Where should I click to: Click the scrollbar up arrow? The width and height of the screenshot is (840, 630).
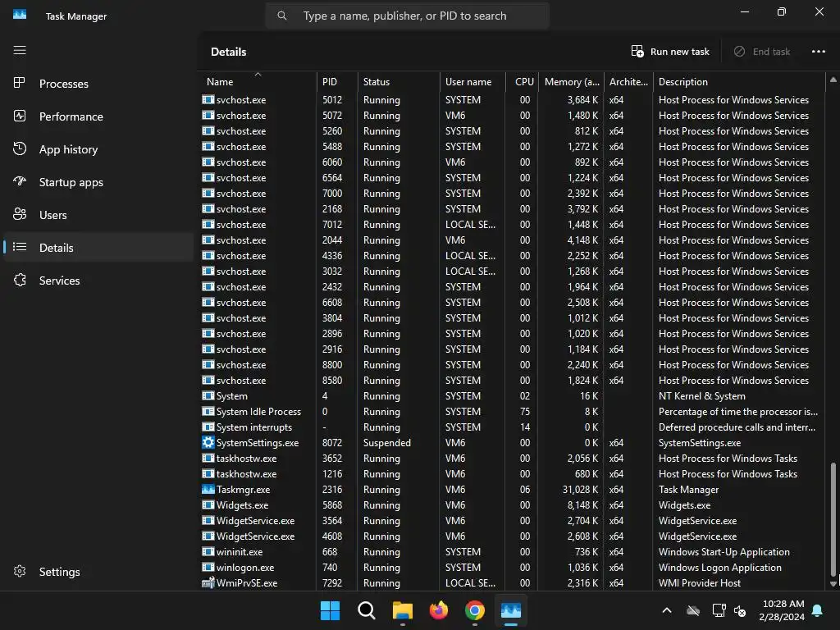point(833,80)
